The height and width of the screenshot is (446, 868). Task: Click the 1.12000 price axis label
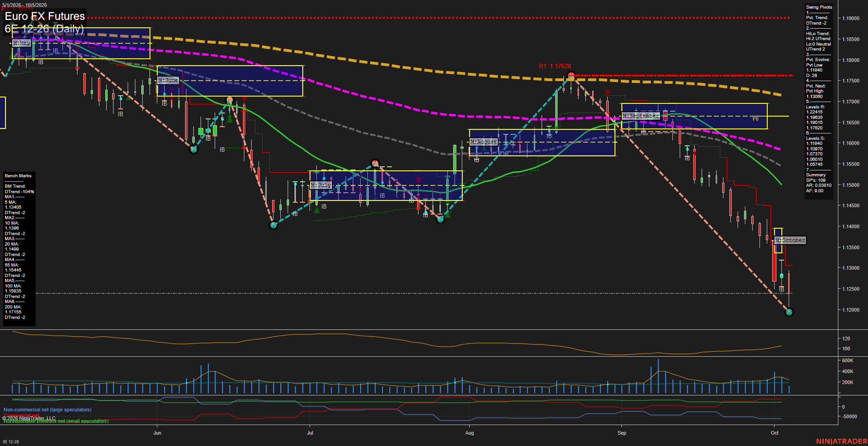pos(851,310)
